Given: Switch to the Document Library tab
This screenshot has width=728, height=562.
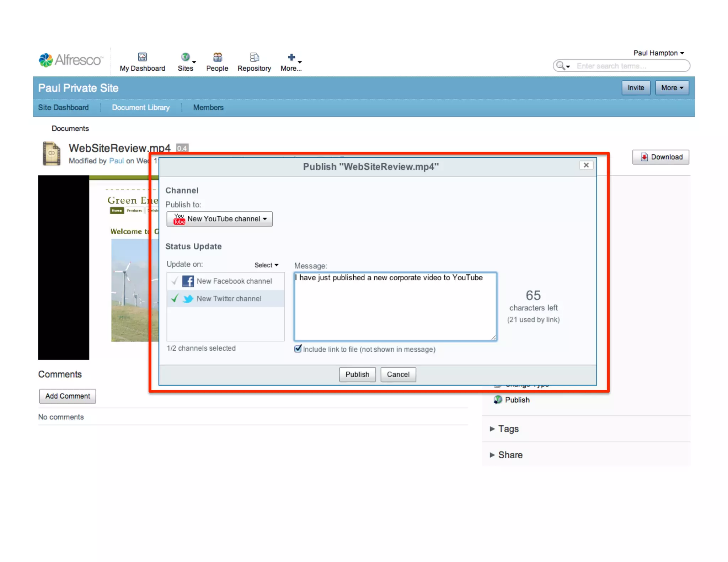Looking at the screenshot, I should [x=141, y=107].
